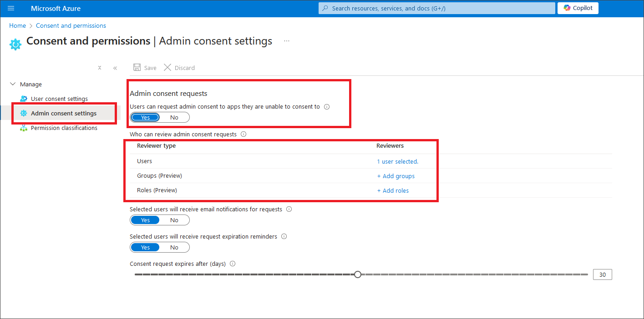Click the '1 user selected.' link
The image size is (644, 319).
tap(397, 162)
